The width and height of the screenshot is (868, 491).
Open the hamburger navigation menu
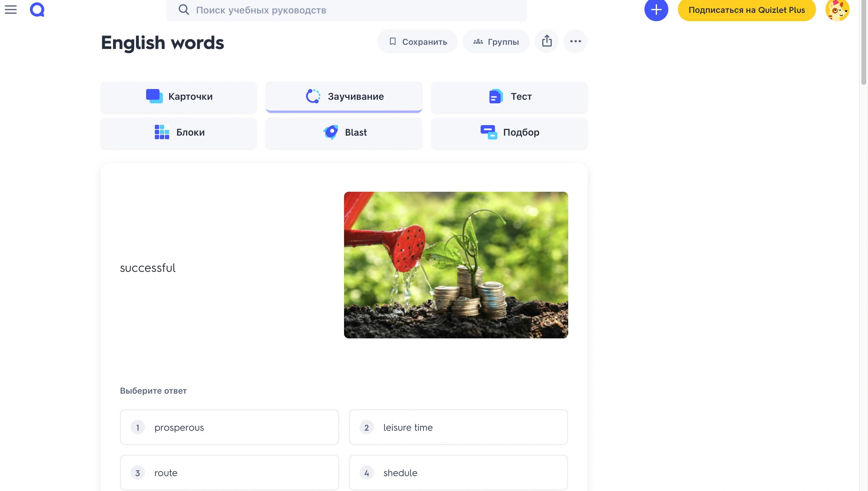pos(10,10)
